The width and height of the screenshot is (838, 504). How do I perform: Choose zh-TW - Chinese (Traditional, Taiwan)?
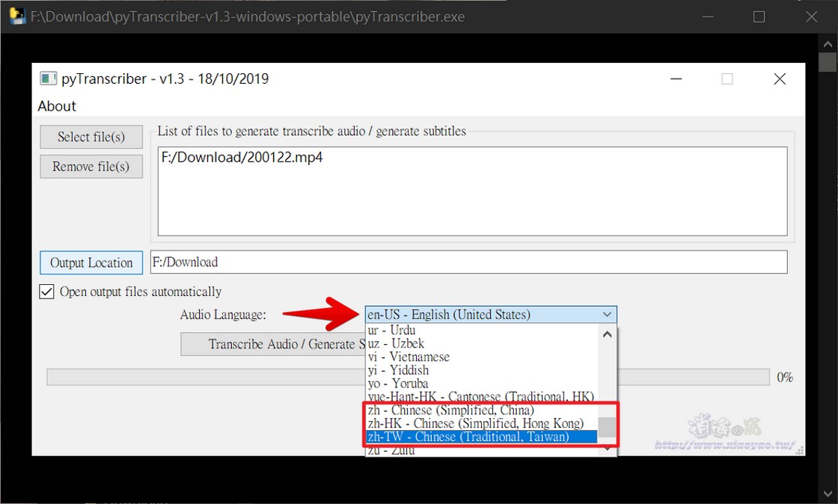pyautogui.click(x=482, y=437)
